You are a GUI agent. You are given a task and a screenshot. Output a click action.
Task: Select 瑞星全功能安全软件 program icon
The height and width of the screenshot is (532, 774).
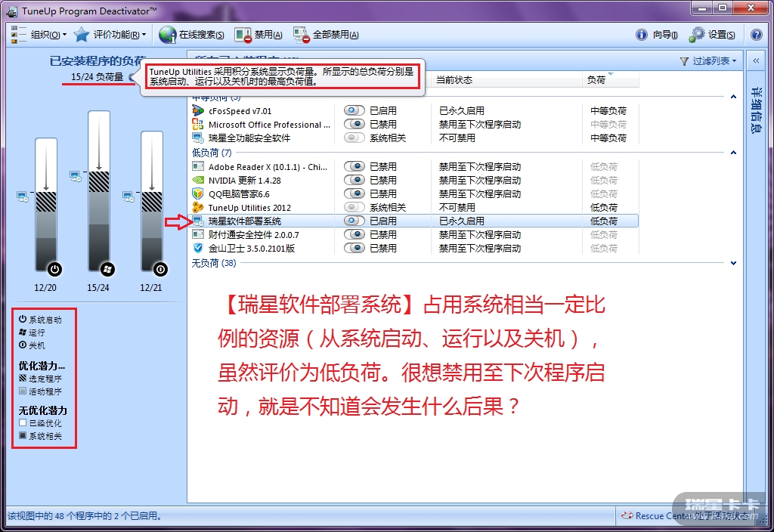[198, 138]
